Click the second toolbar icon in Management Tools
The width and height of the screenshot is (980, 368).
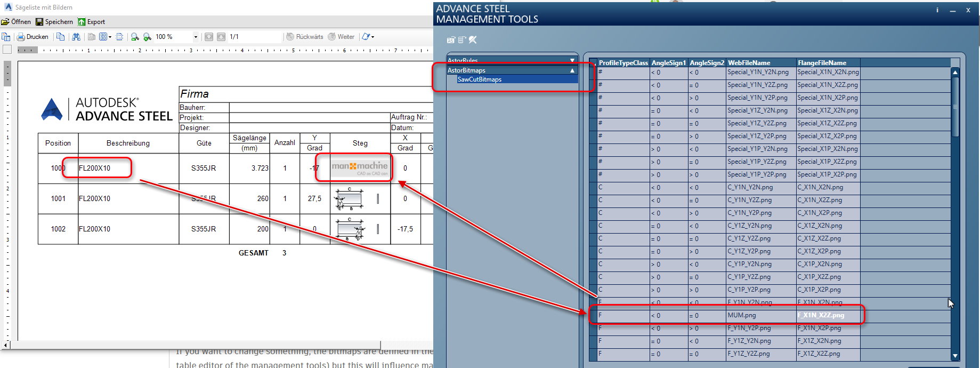(461, 39)
